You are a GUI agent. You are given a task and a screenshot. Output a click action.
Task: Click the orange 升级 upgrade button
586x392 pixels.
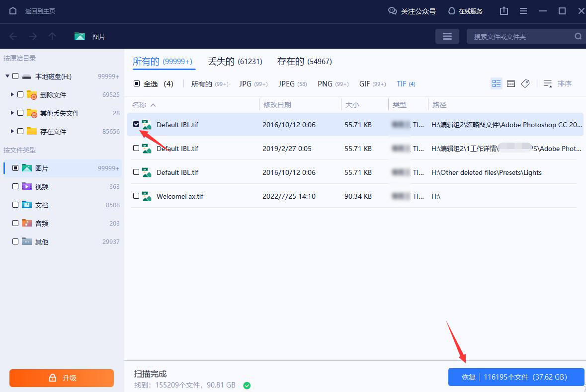tap(61, 378)
